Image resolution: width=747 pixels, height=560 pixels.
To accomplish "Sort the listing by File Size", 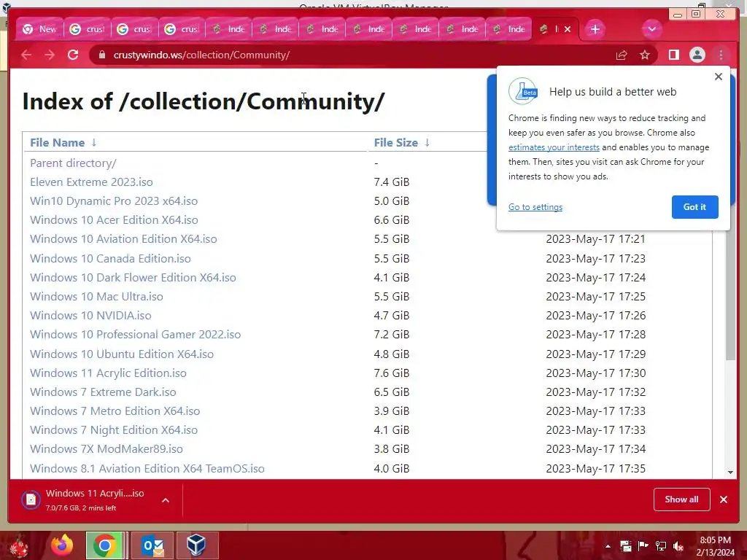I will click(x=396, y=142).
